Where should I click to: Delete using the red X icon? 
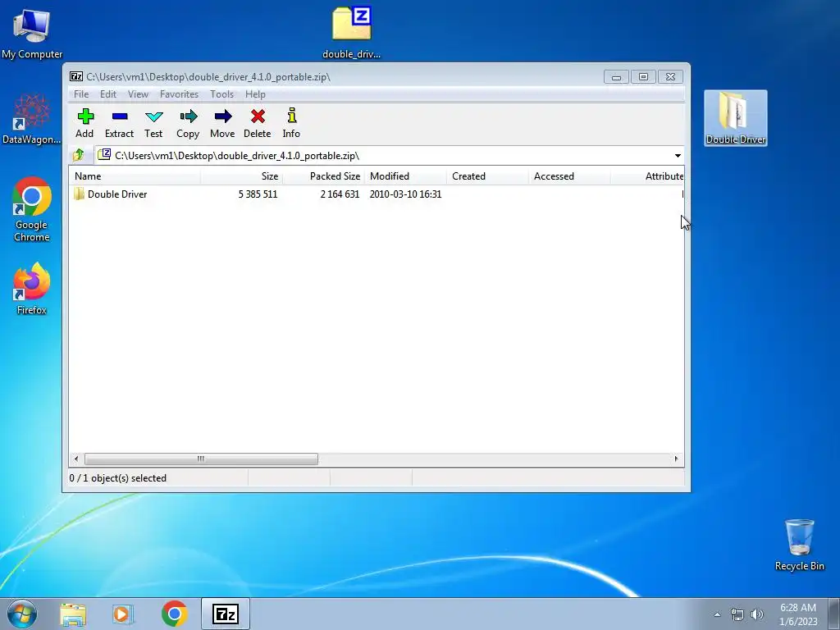coord(257,123)
